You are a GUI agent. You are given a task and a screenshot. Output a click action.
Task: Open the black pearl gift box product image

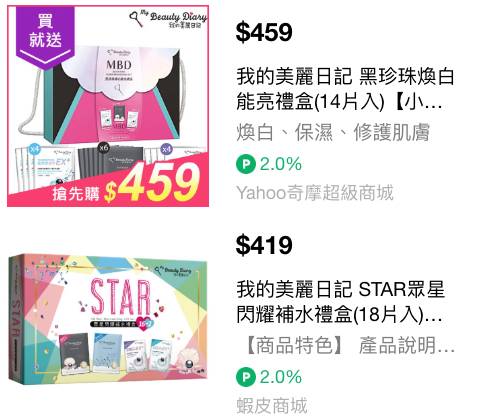tap(108, 106)
